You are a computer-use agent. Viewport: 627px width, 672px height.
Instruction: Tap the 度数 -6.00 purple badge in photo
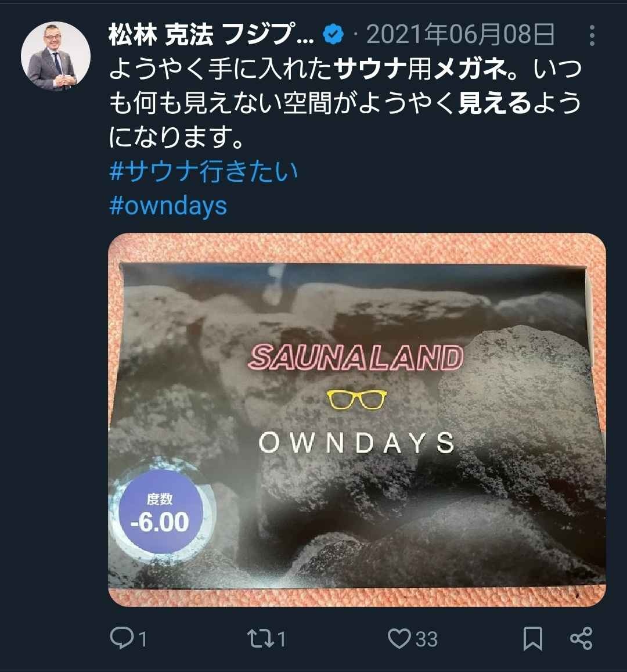pyautogui.click(x=160, y=512)
